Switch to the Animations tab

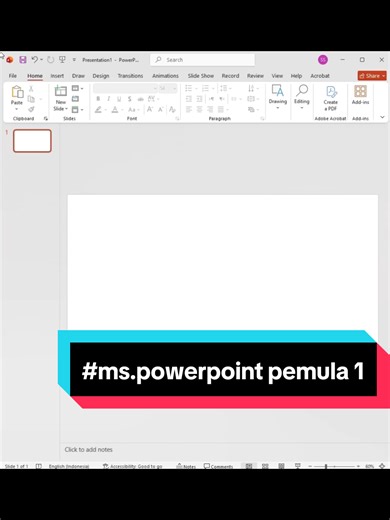(165, 76)
